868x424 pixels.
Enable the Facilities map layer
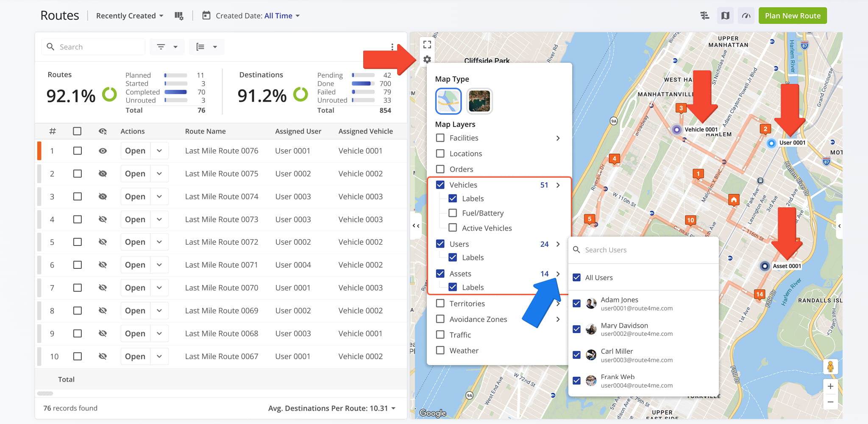click(440, 138)
